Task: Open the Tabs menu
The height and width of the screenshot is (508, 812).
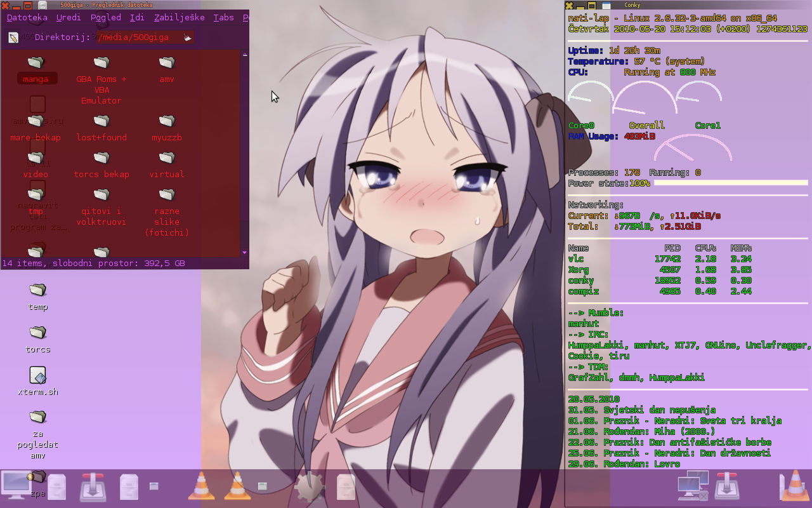Action: coord(223,18)
